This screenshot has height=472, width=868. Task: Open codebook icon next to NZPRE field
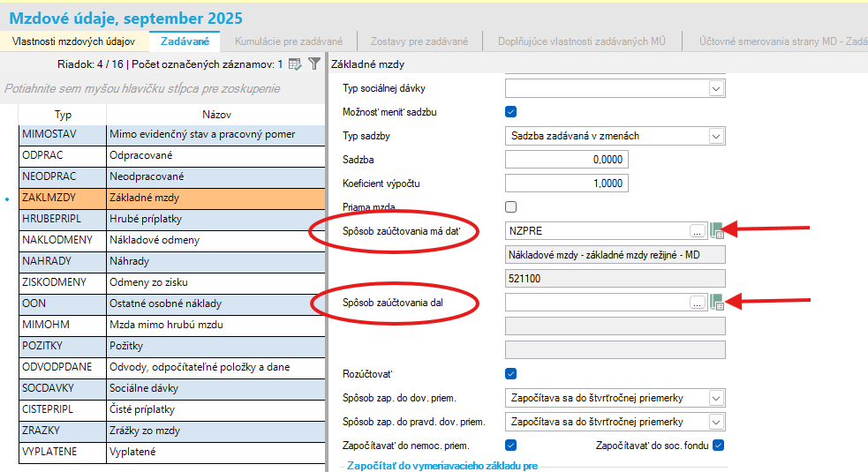[x=717, y=231]
